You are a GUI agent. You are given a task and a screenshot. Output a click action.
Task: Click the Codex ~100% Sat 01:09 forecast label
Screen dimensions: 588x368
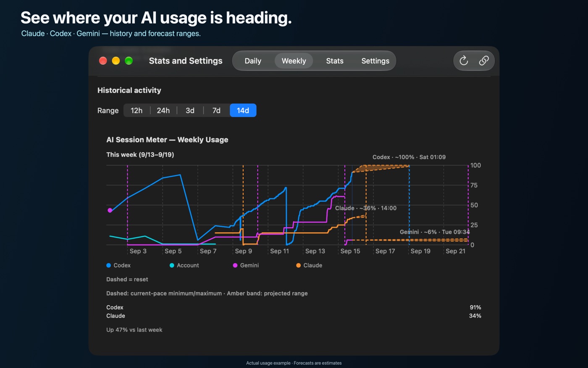(409, 157)
